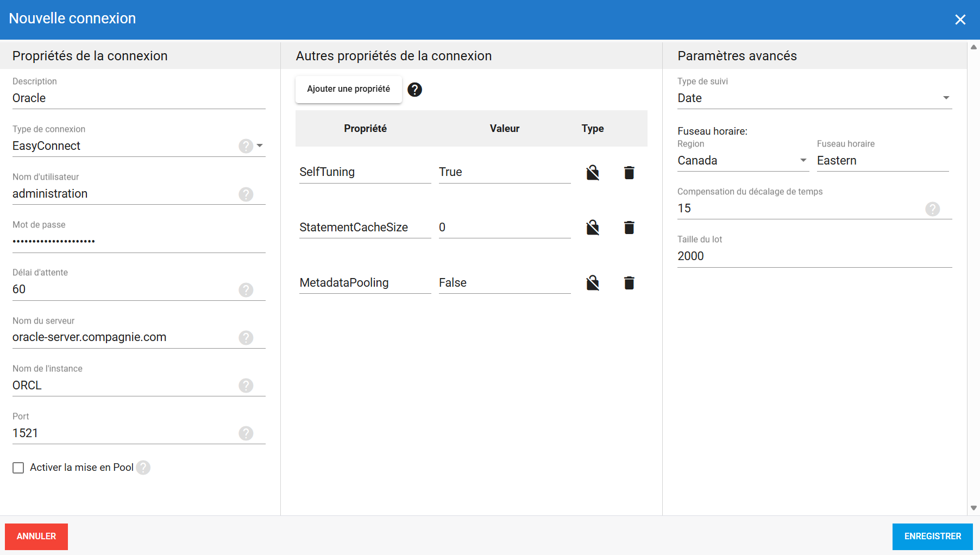Edit the Taille du lot value 2000

815,256
